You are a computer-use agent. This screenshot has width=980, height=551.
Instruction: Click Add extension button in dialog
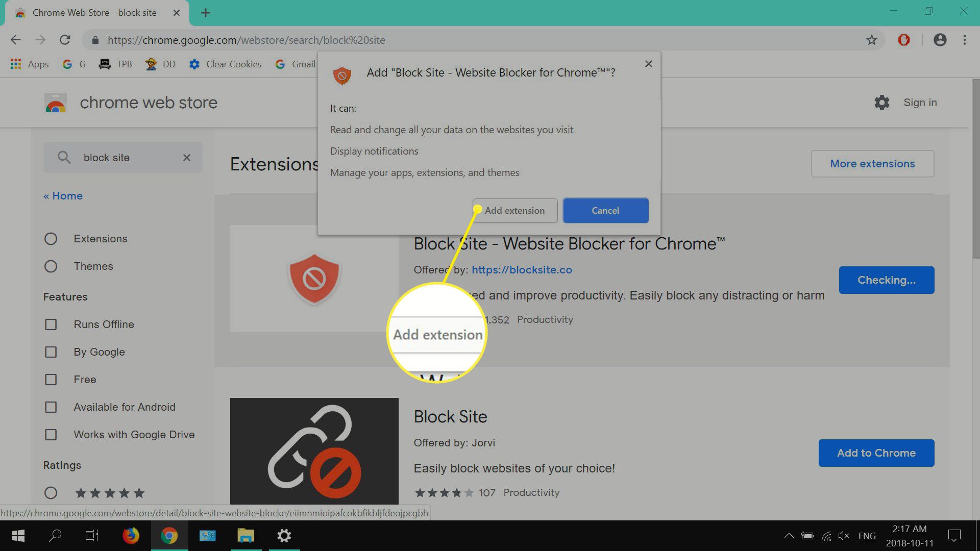[x=515, y=211]
